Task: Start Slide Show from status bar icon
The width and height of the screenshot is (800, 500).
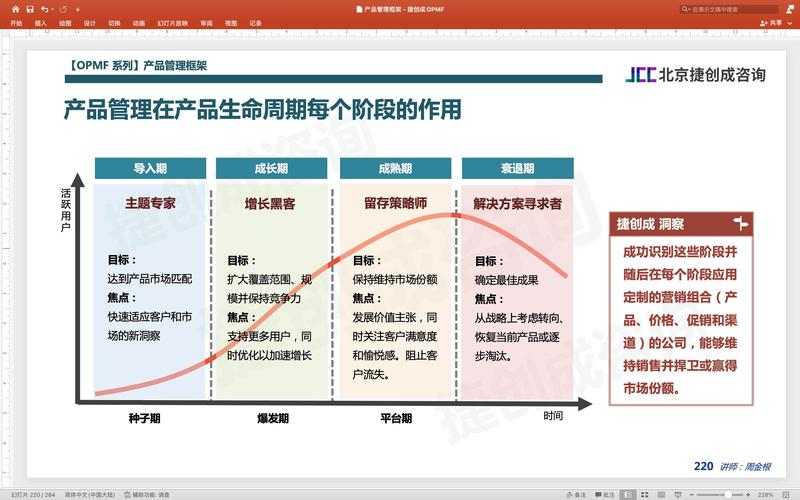Action: (x=678, y=494)
